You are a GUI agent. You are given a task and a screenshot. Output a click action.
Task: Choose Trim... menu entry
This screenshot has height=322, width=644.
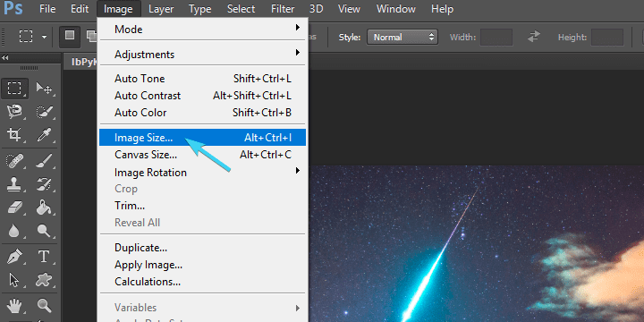(203, 206)
